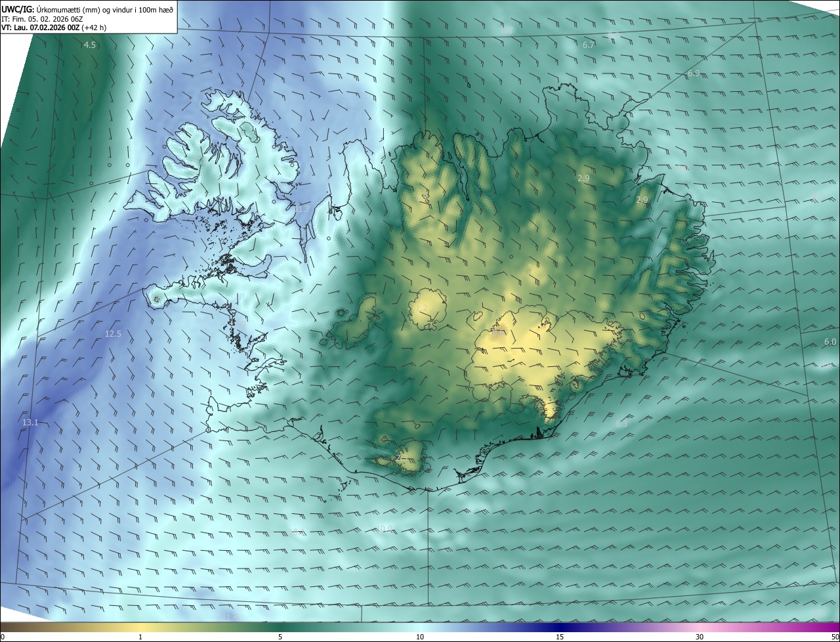Click the 1 tick on the colour scale
The height and width of the screenshot is (642, 840).
click(x=140, y=637)
